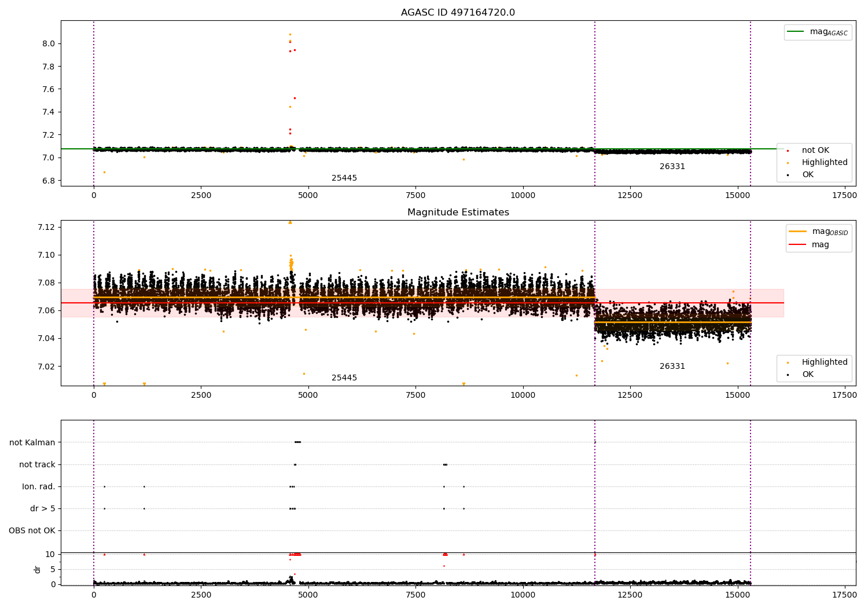This screenshot has height=608, width=868.
Task: Click the '7.08' y-tick in middle plot
Action: (46, 283)
